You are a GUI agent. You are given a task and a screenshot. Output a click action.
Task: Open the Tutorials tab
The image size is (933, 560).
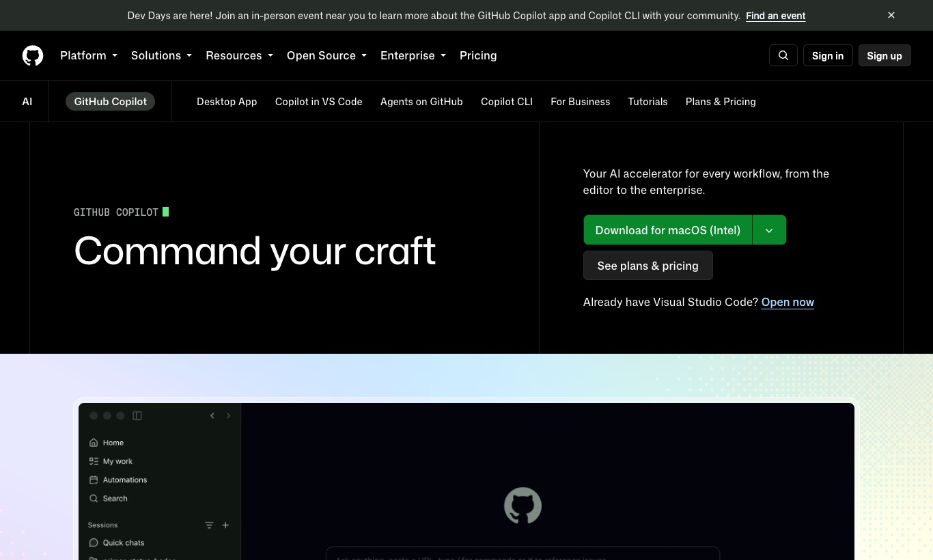click(647, 102)
